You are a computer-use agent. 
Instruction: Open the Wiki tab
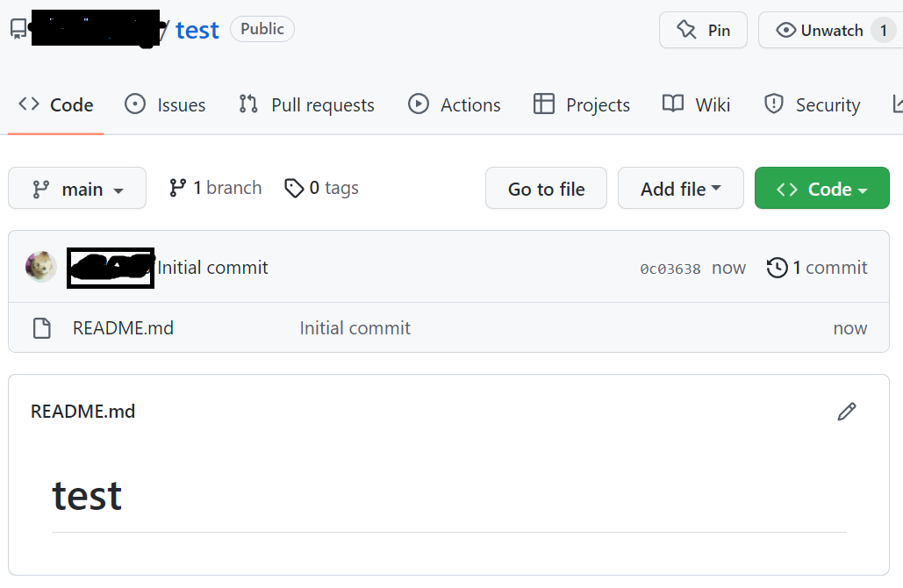pos(696,104)
